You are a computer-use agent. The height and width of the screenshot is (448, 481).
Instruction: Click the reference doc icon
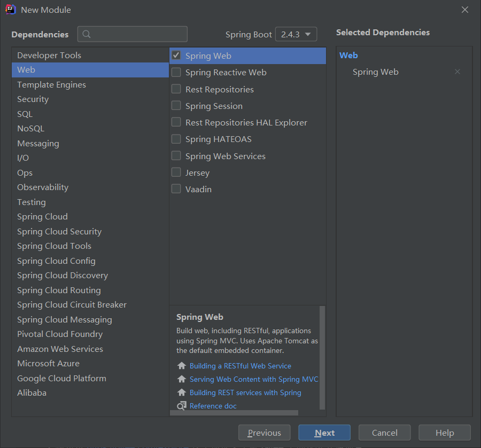point(182,406)
